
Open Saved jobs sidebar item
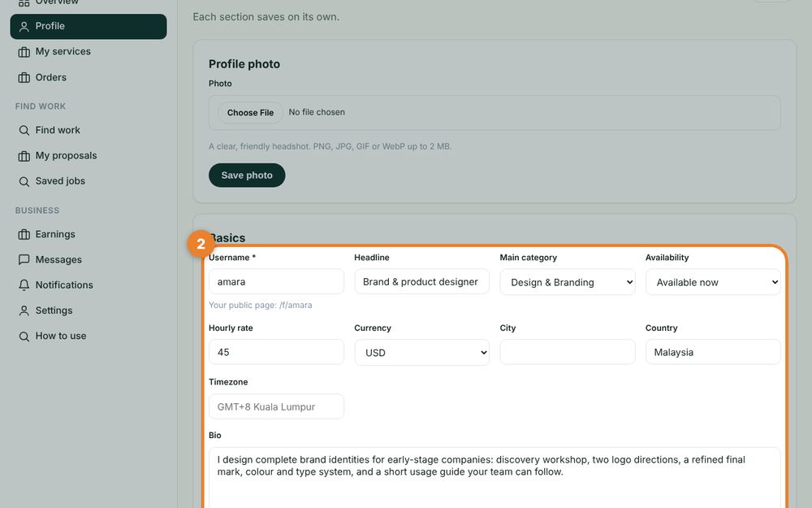click(x=88, y=181)
